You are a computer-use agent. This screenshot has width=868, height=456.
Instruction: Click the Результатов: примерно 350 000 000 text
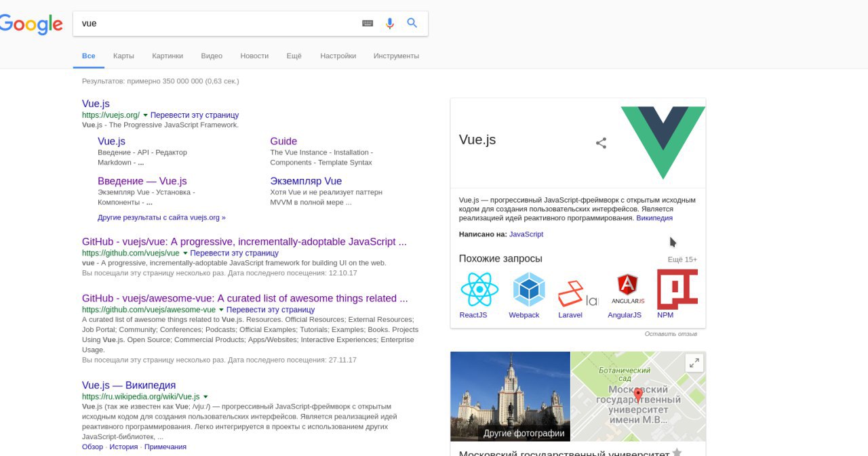tap(161, 81)
